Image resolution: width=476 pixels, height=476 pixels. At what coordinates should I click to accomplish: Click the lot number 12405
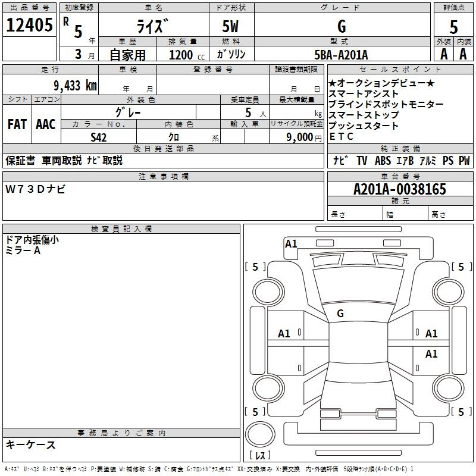(30, 26)
